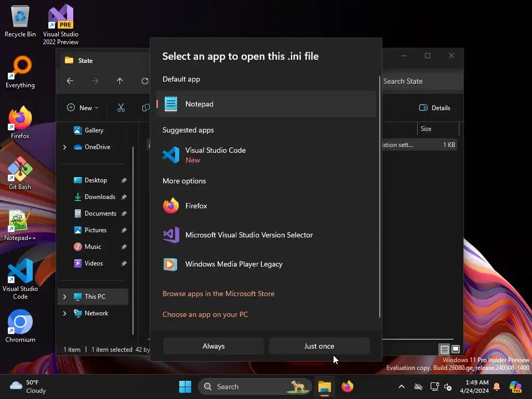Click the Just once button

(319, 346)
